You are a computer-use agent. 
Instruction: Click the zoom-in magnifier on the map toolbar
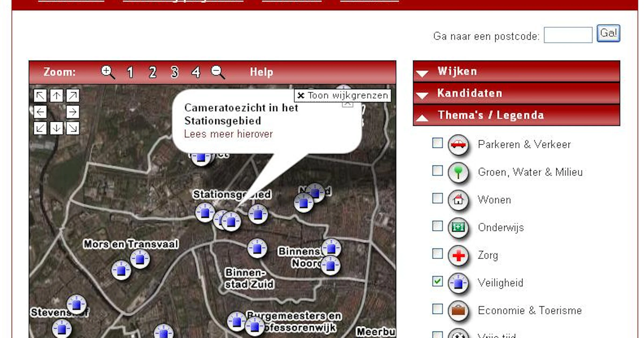point(107,72)
